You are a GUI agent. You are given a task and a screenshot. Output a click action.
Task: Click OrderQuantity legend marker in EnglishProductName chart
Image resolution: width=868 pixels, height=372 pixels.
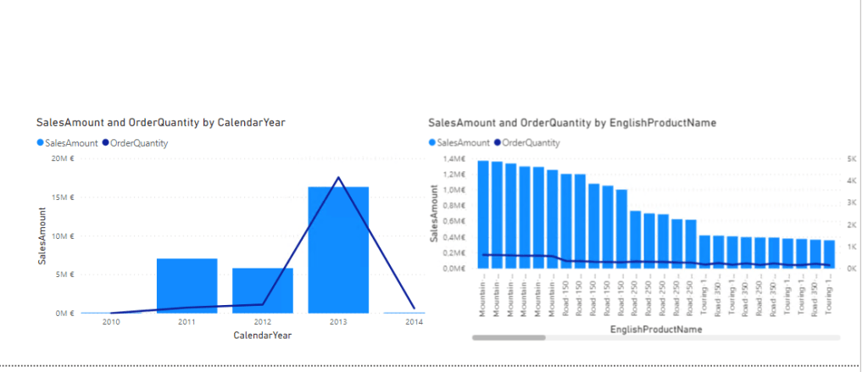click(x=498, y=143)
